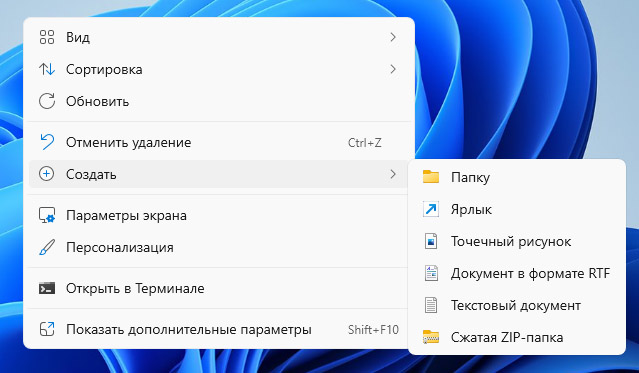Select Показать дополнительные параметры
This screenshot has height=373, width=639.
point(218,329)
